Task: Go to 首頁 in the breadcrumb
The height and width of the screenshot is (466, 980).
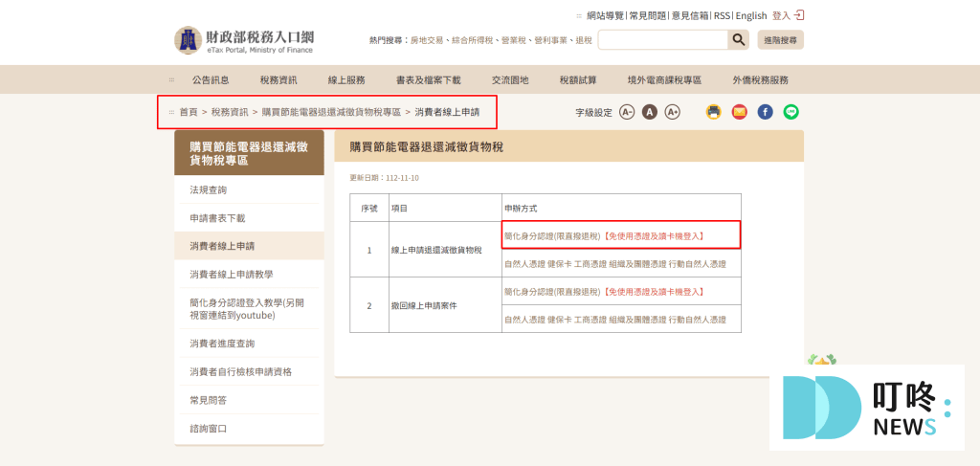Action: (189, 113)
